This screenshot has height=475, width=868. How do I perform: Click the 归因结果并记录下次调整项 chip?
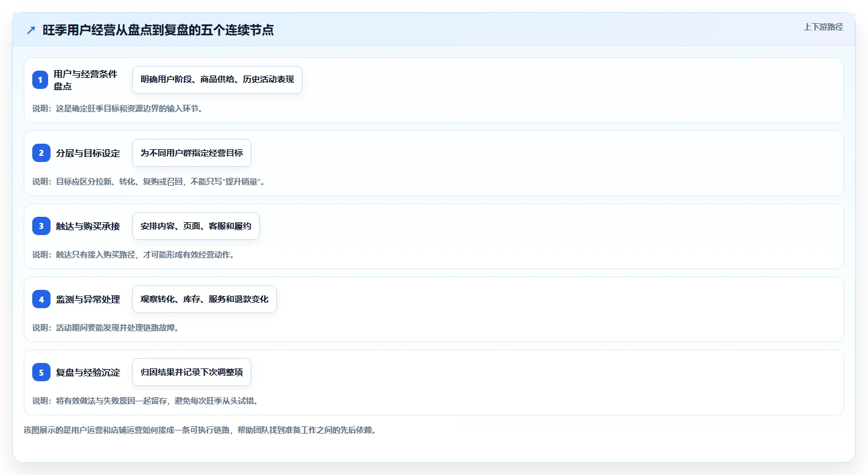coord(192,372)
